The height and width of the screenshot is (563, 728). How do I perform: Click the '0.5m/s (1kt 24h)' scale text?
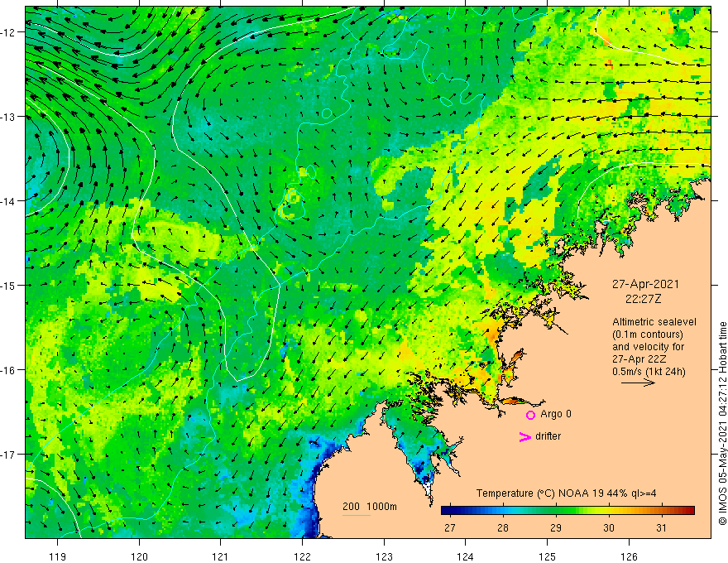coord(649,372)
